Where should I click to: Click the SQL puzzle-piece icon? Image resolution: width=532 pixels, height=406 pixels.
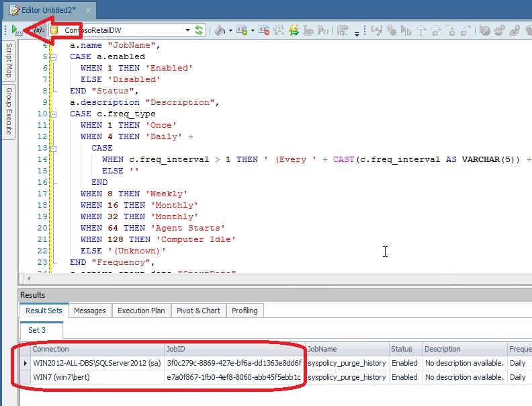coord(343,30)
